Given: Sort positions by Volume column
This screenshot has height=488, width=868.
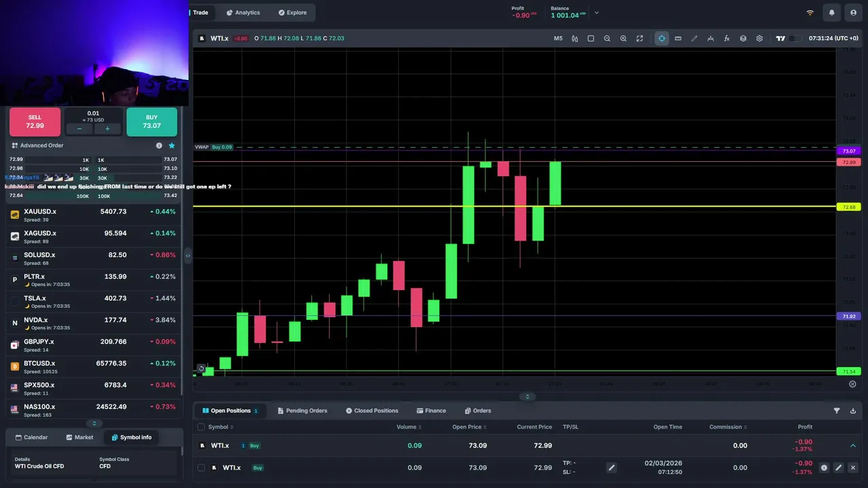Looking at the screenshot, I should pyautogui.click(x=409, y=427).
